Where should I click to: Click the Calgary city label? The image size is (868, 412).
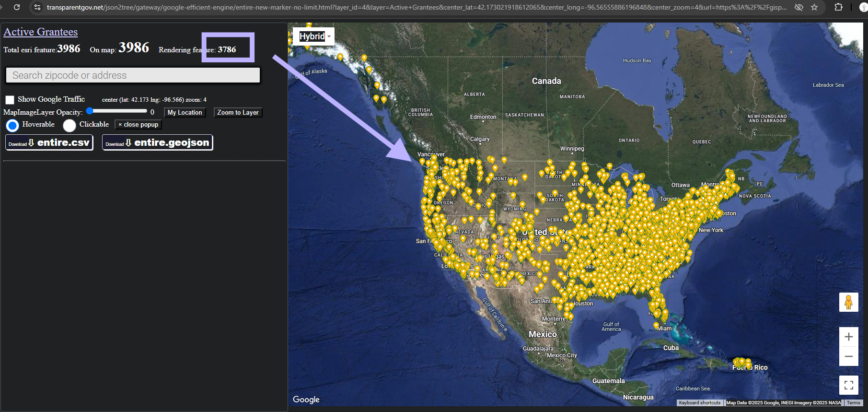pyautogui.click(x=480, y=139)
